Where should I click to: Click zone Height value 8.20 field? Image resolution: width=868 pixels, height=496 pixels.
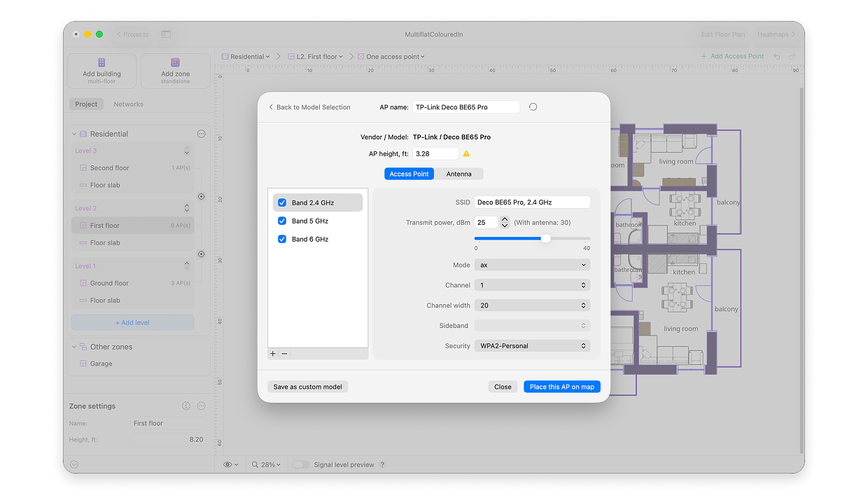(x=169, y=439)
